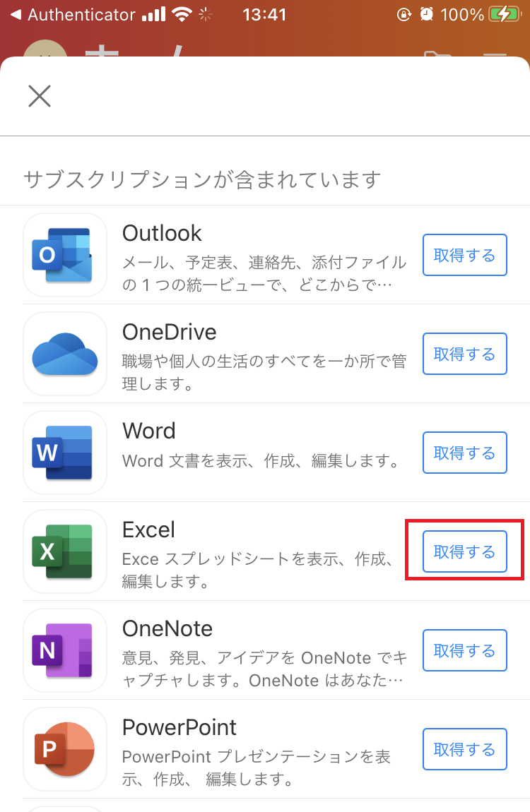Tap the Outlook app icon
Viewport: 530px width, 812px height.
click(65, 255)
